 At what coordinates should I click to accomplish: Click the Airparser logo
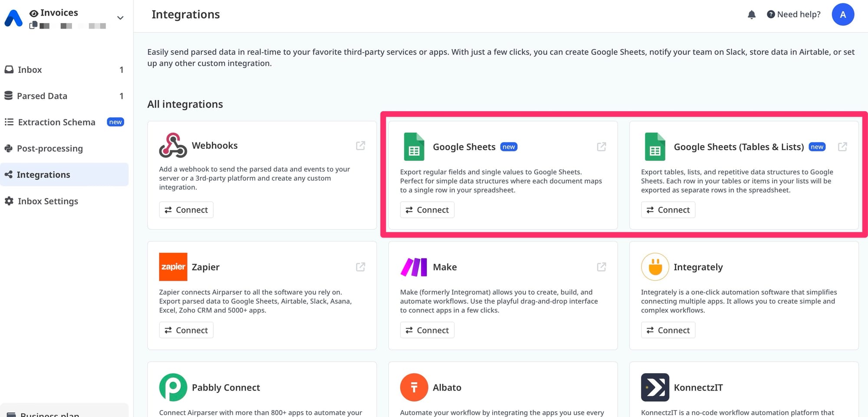click(x=13, y=19)
